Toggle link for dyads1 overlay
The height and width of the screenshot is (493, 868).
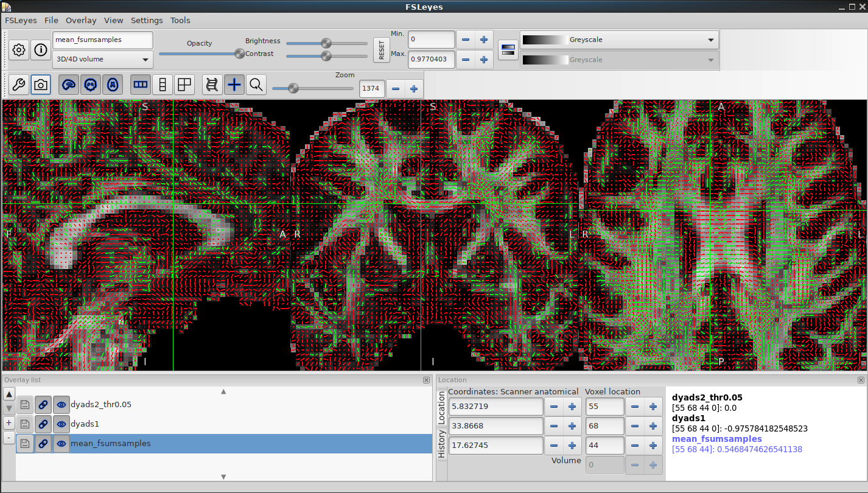pyautogui.click(x=43, y=424)
